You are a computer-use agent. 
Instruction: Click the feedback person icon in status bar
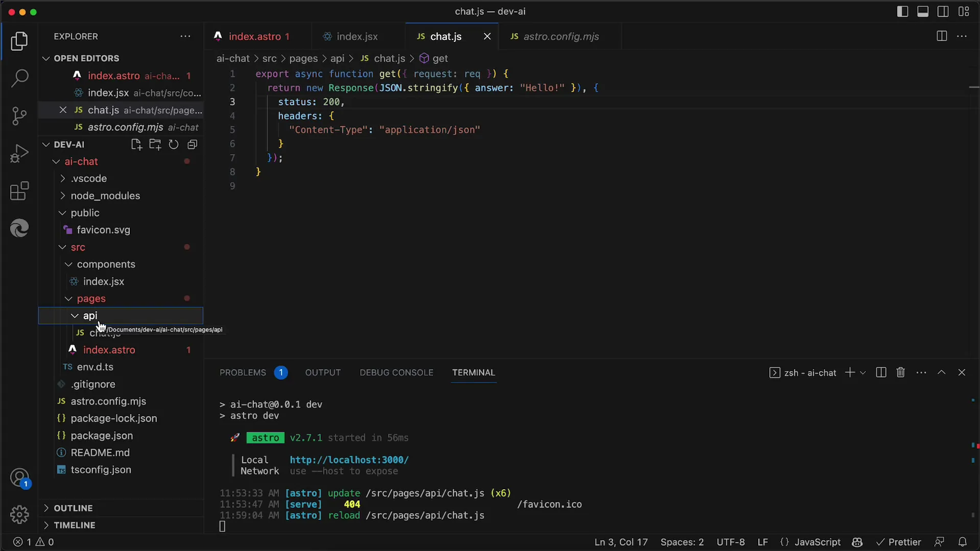coord(939,542)
